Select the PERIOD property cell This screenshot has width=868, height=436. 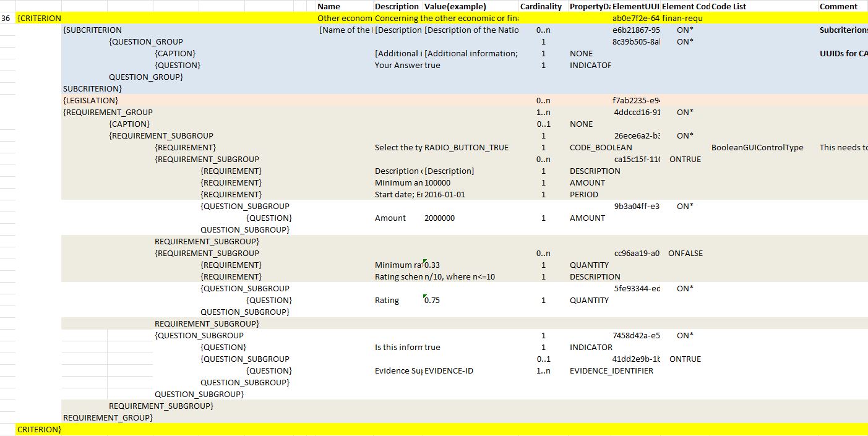tap(584, 195)
